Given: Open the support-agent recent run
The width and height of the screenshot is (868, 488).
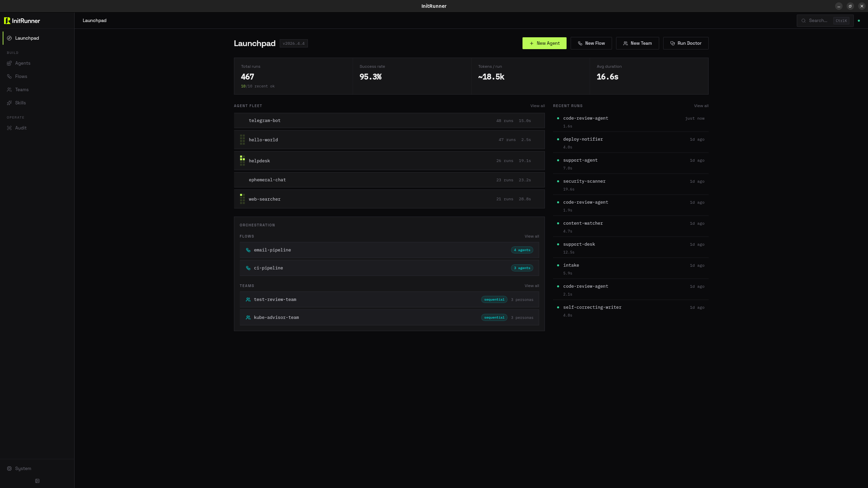Looking at the screenshot, I should tap(631, 164).
